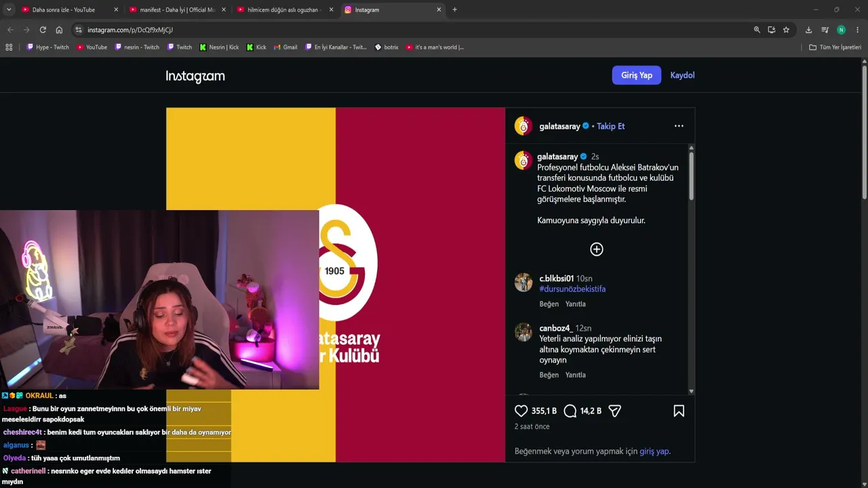
Task: Click 'Yanıtla' under c.blkbsi01's comment
Action: coord(576,304)
